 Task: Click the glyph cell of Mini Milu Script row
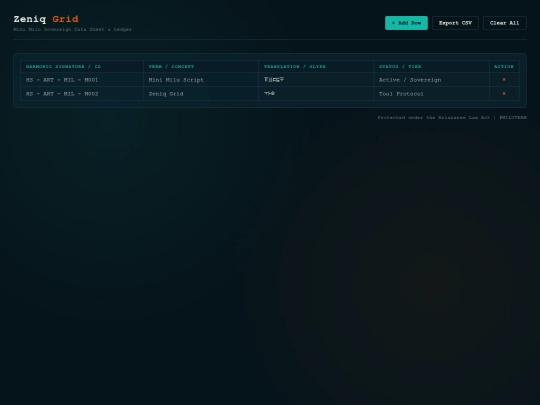[316, 80]
